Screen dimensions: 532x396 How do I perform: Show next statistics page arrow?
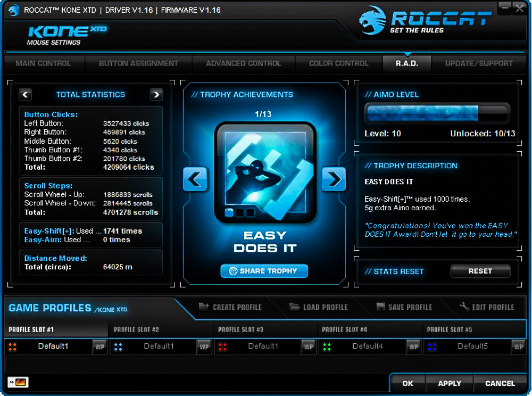tap(156, 95)
